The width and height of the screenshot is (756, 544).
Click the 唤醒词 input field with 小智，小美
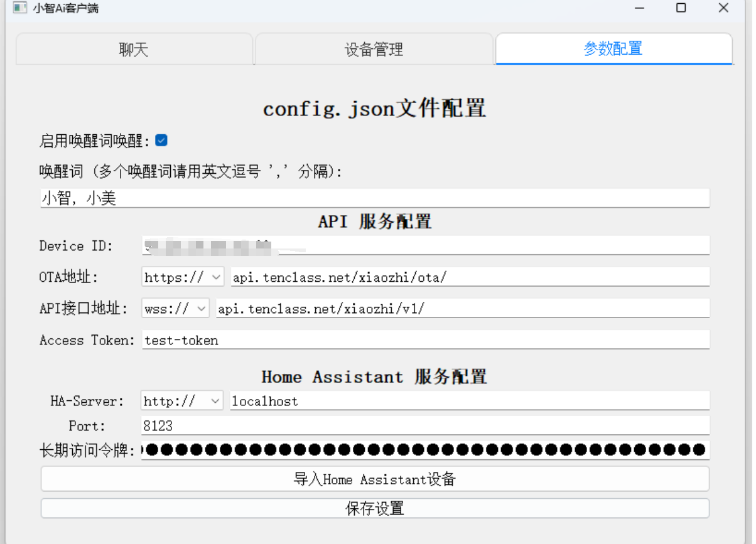[375, 199]
